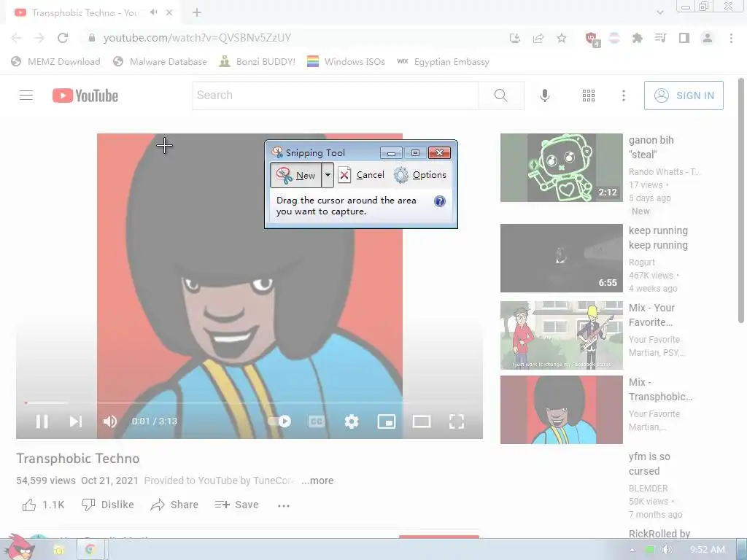Open Mix - Transphobic thumbnail

561,410
